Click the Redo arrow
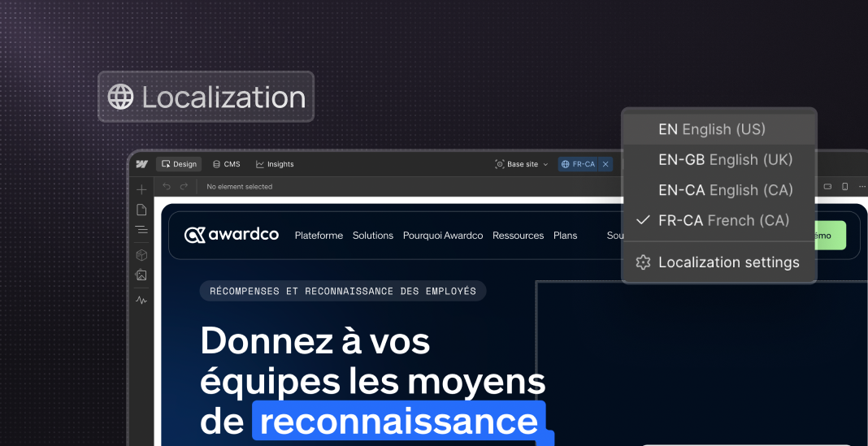Image resolution: width=868 pixels, height=446 pixels. point(184,187)
